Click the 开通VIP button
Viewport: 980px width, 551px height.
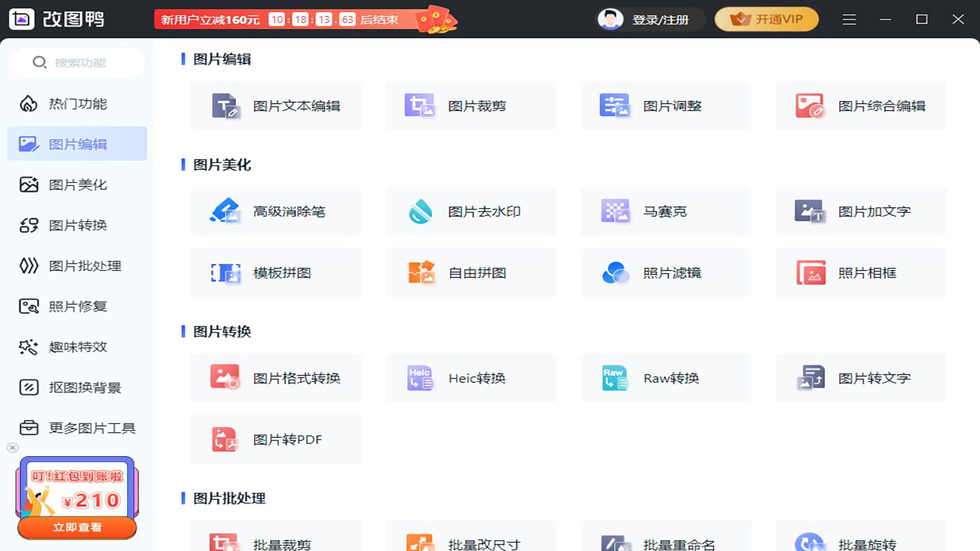(x=766, y=19)
